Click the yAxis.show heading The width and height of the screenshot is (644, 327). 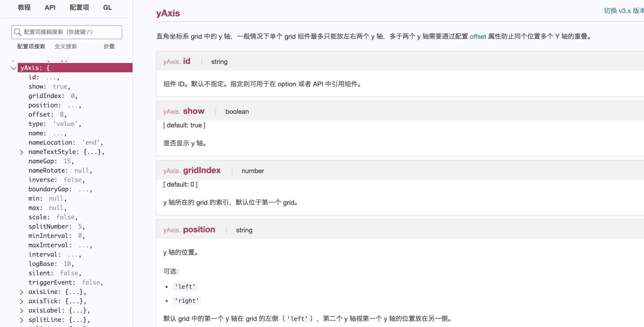pos(193,111)
